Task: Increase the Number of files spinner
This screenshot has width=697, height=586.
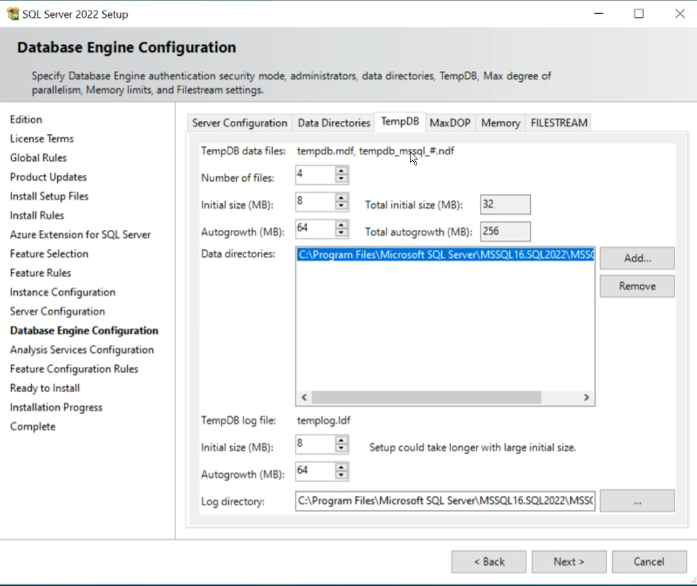Action: click(341, 171)
